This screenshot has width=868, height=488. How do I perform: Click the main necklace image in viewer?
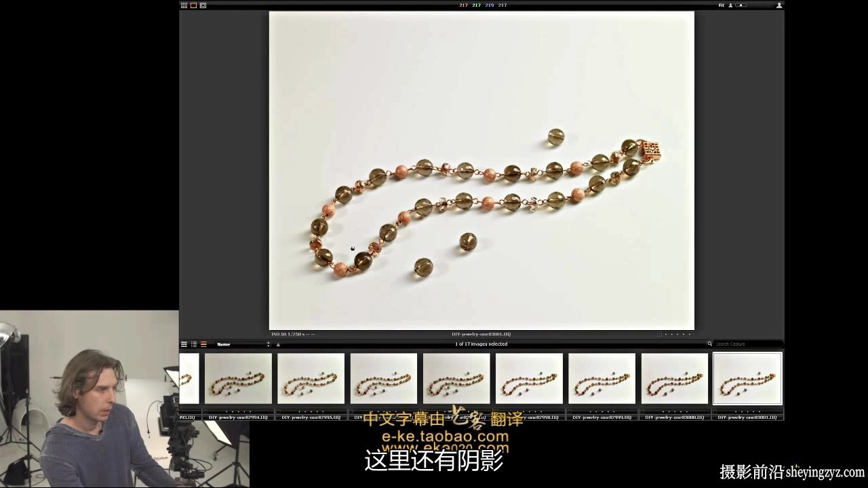pyautogui.click(x=481, y=170)
